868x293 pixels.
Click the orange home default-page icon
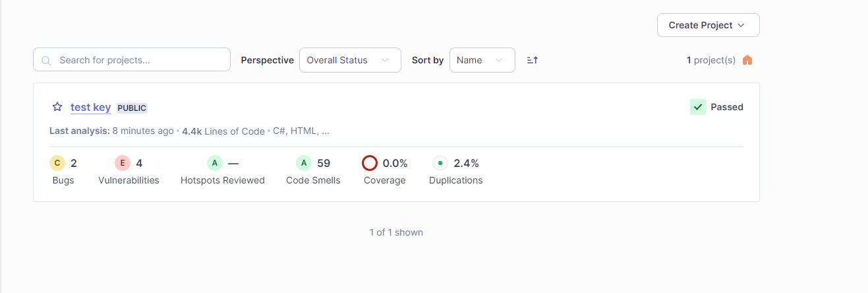coord(747,60)
